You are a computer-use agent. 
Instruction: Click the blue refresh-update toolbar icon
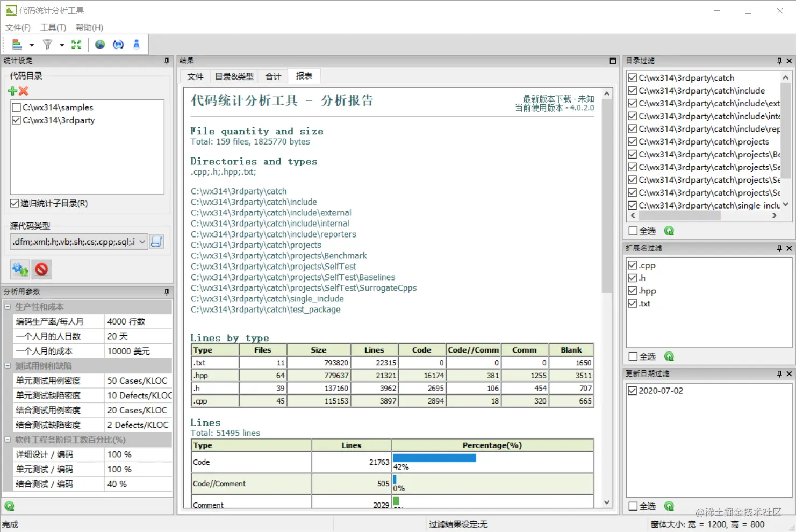click(118, 45)
